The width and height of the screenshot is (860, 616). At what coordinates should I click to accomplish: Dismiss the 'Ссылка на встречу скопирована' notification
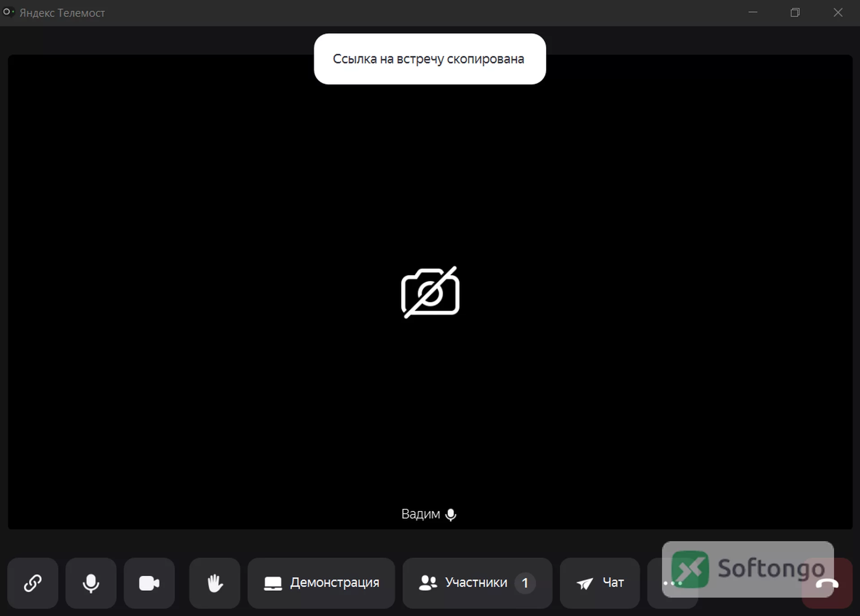pyautogui.click(x=430, y=59)
